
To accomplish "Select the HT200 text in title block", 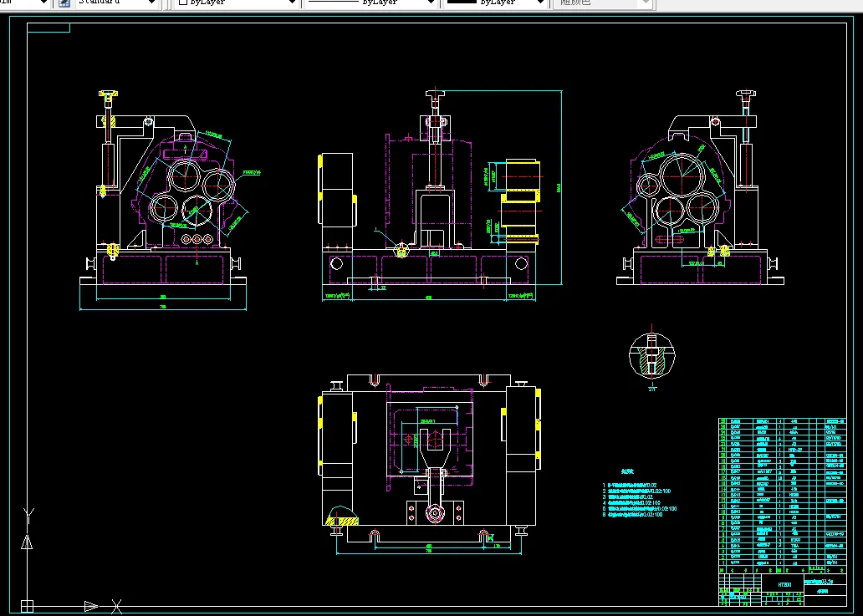I will (784, 584).
